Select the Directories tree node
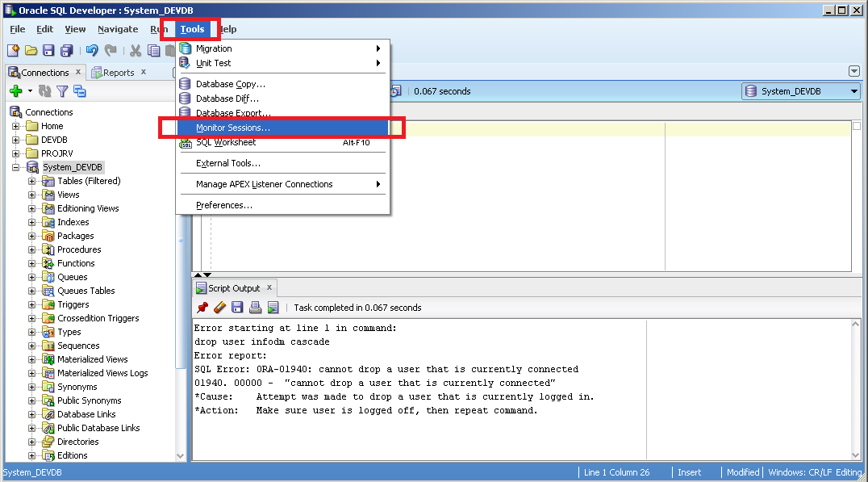The image size is (868, 482). tap(78, 442)
